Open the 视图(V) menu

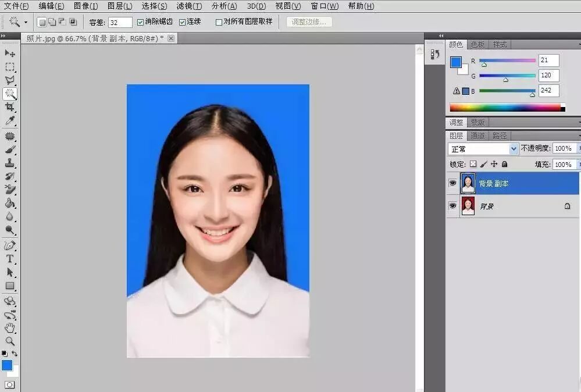tap(288, 6)
